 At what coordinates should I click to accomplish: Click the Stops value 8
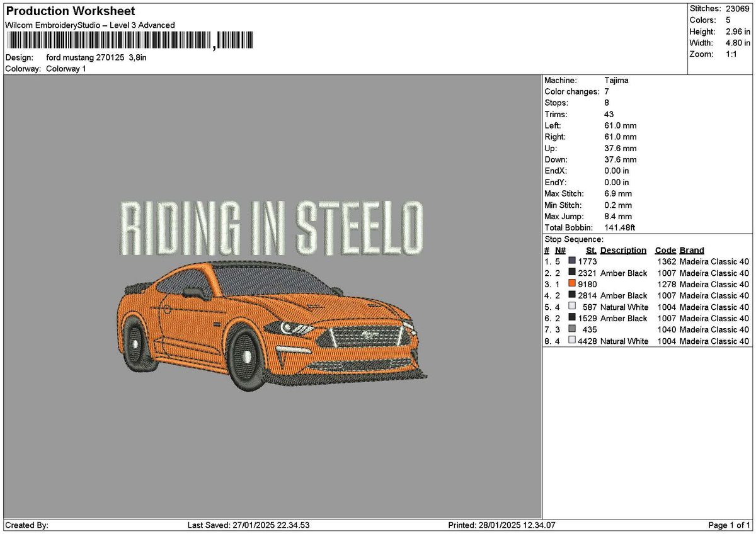[x=607, y=103]
